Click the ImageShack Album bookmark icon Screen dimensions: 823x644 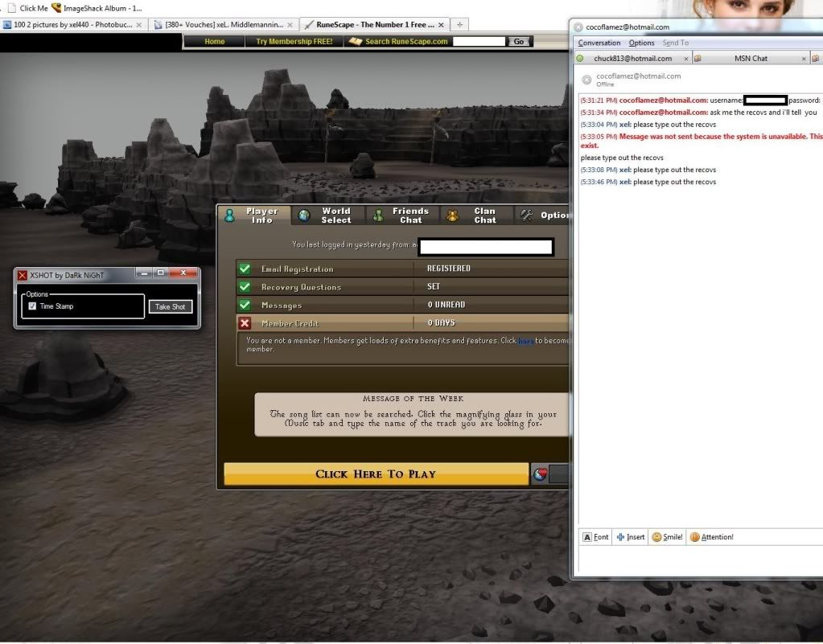56,8
